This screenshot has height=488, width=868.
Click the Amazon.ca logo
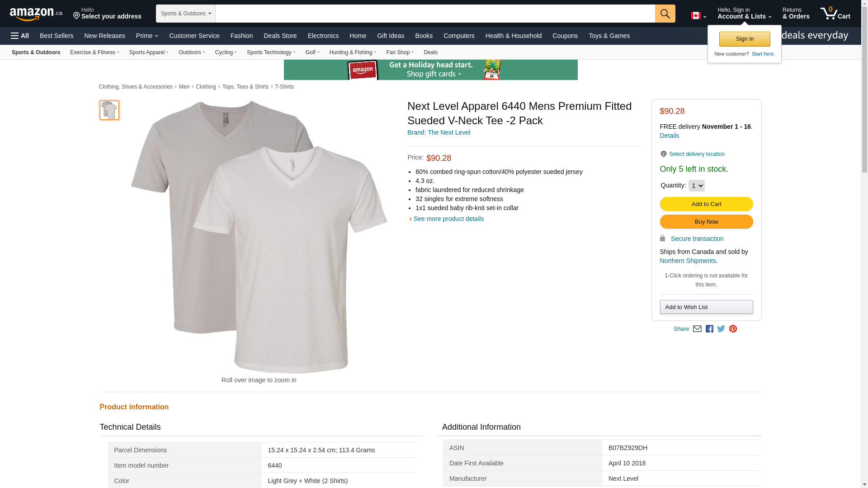click(x=36, y=14)
